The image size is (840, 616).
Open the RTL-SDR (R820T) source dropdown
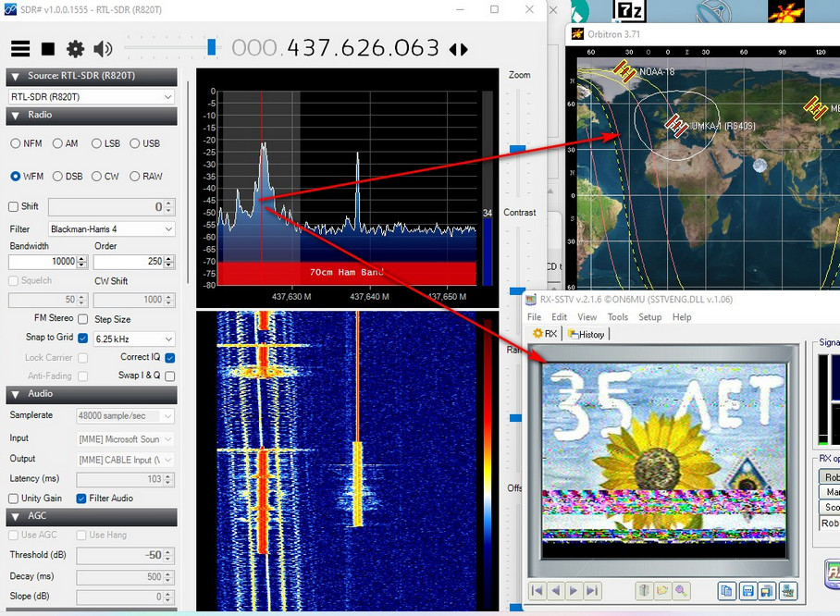(92, 97)
